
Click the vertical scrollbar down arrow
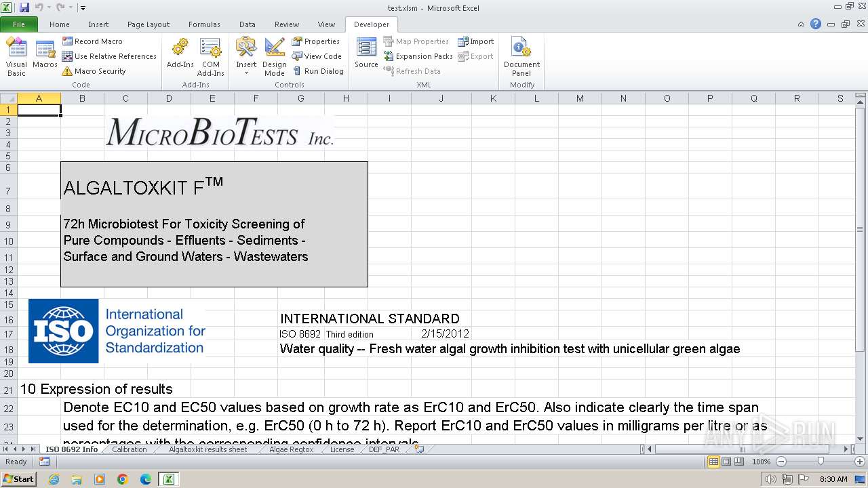point(860,439)
